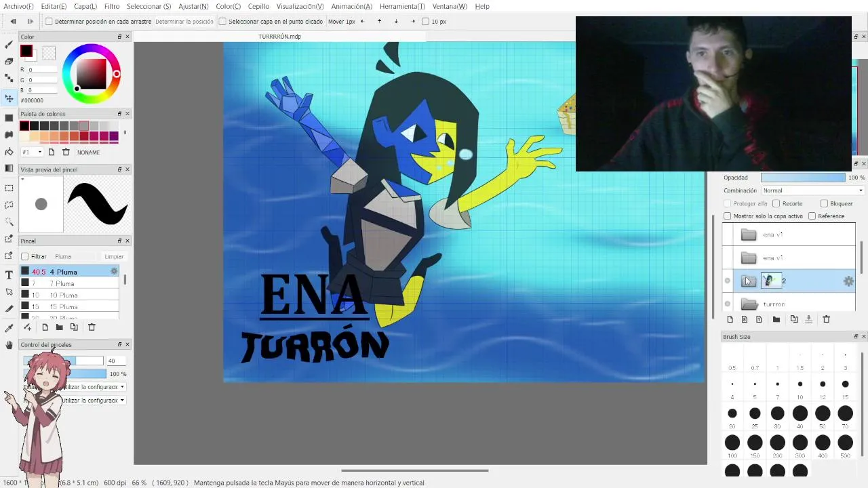Select the Bucket fill tool
The width and height of the screenshot is (868, 488).
click(9, 135)
